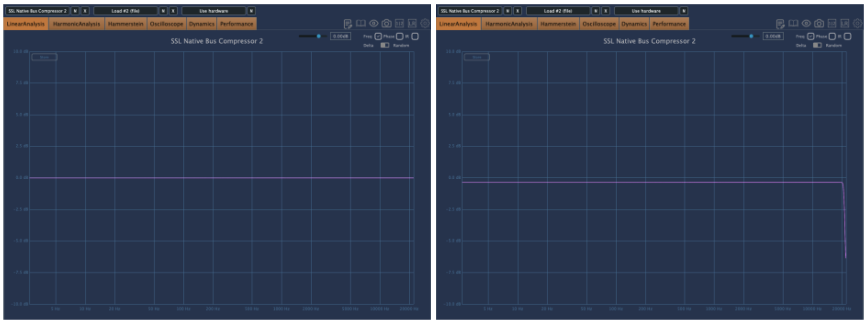Click SSL Native Bus Compressor 2 title, right graph
This screenshot has height=323, width=868.
650,41
